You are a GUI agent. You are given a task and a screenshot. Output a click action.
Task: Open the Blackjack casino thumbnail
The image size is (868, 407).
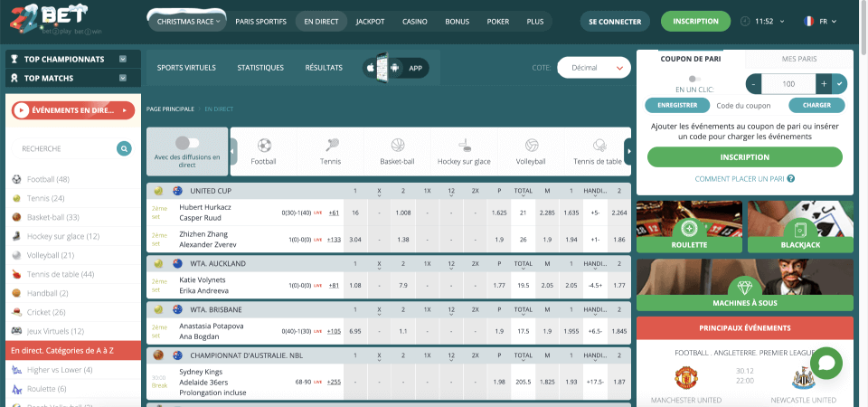click(800, 226)
